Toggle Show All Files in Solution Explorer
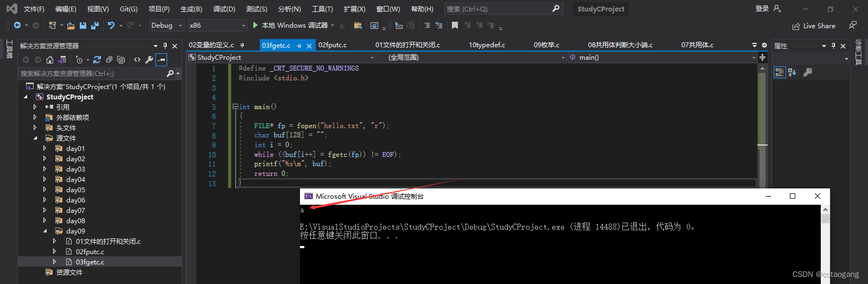 [121, 60]
